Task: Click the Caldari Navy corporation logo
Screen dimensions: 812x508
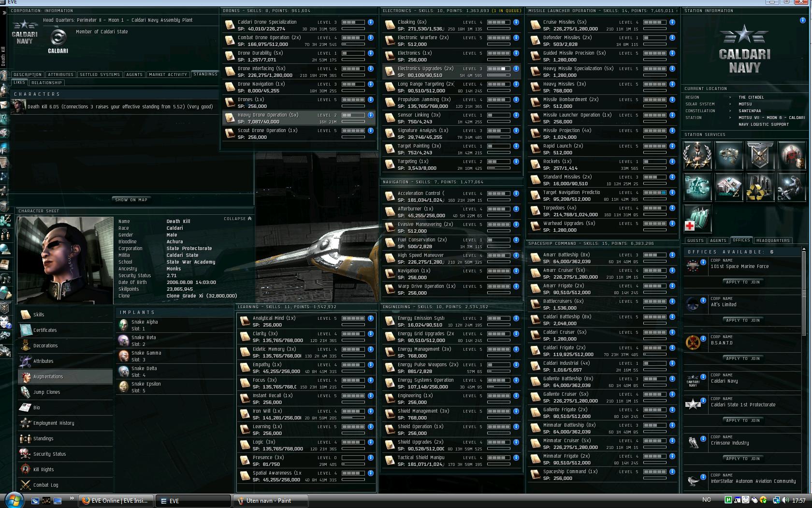Action: 25,33
